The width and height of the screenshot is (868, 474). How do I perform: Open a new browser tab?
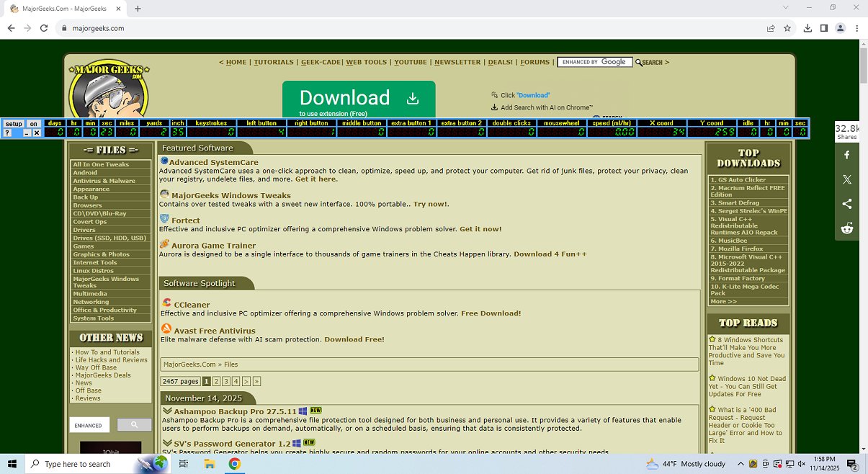pos(138,9)
